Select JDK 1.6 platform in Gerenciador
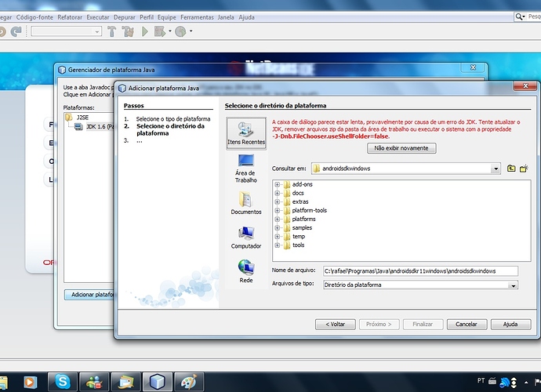541x392 pixels. (x=94, y=127)
